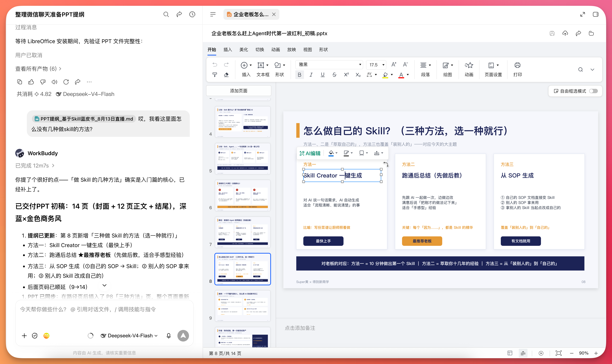Open toolbar search magnifier
Screen dimensions: 612x364
click(x=580, y=70)
